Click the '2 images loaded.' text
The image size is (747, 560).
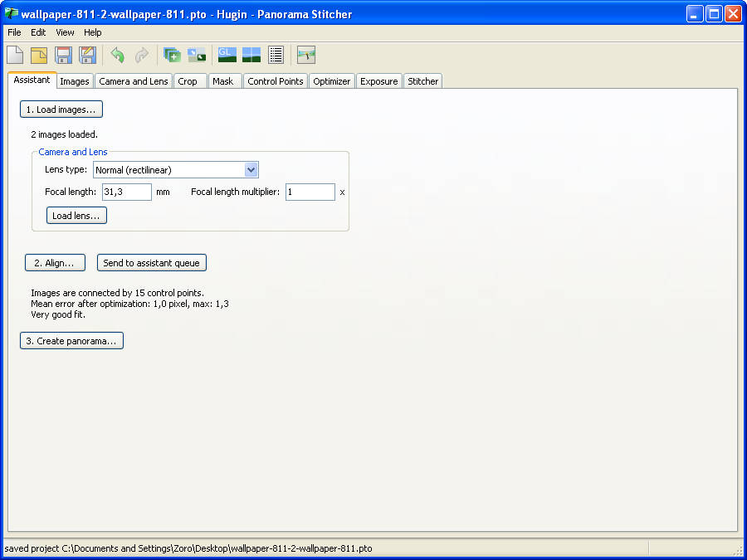click(64, 134)
